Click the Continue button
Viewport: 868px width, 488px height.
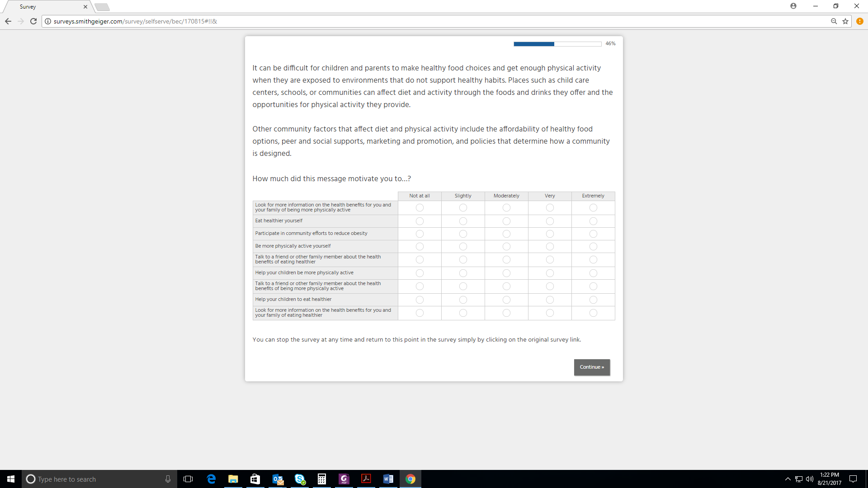592,367
